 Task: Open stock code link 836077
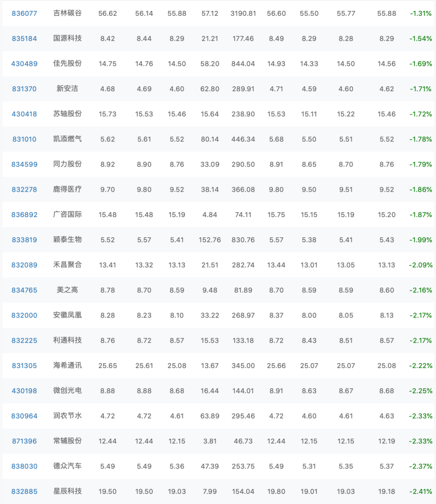pyautogui.click(x=24, y=13)
